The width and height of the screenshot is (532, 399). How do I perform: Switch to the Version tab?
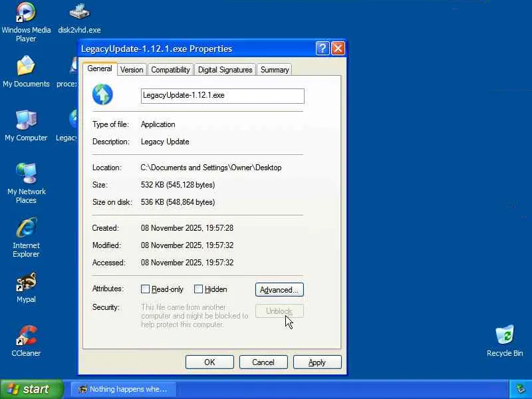(x=132, y=70)
